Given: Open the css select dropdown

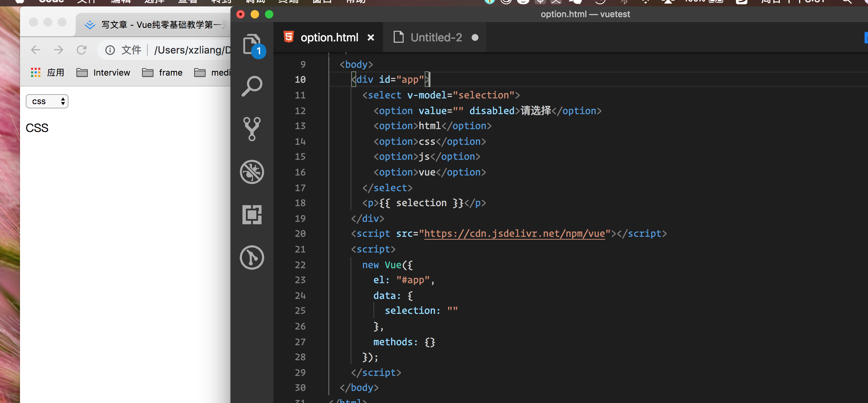Looking at the screenshot, I should coord(47,101).
